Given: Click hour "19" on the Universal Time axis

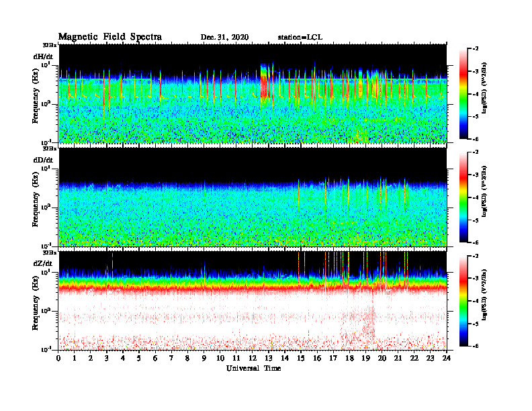Looking at the screenshot, I should click(x=365, y=358).
